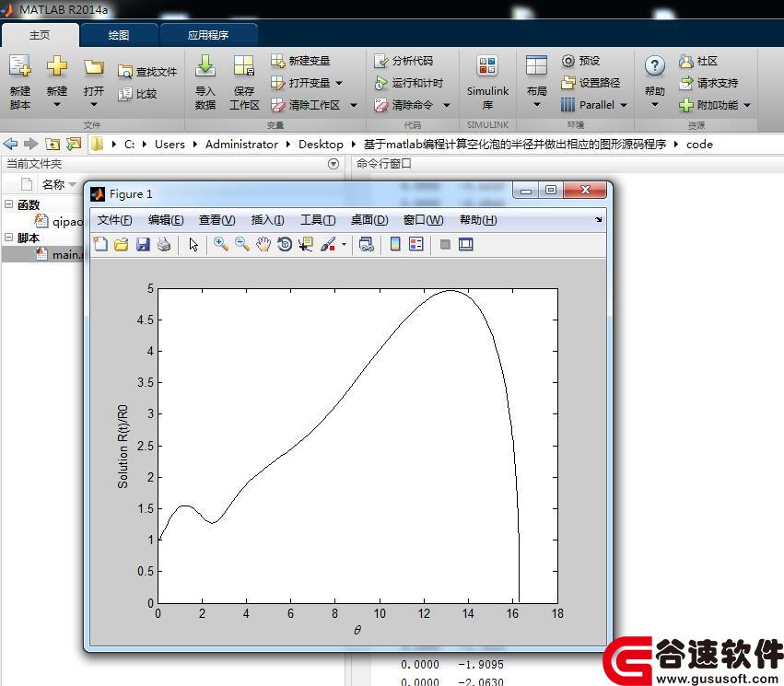Click Analyze Code (分析代码) button
This screenshot has width=784, height=686.
point(404,61)
